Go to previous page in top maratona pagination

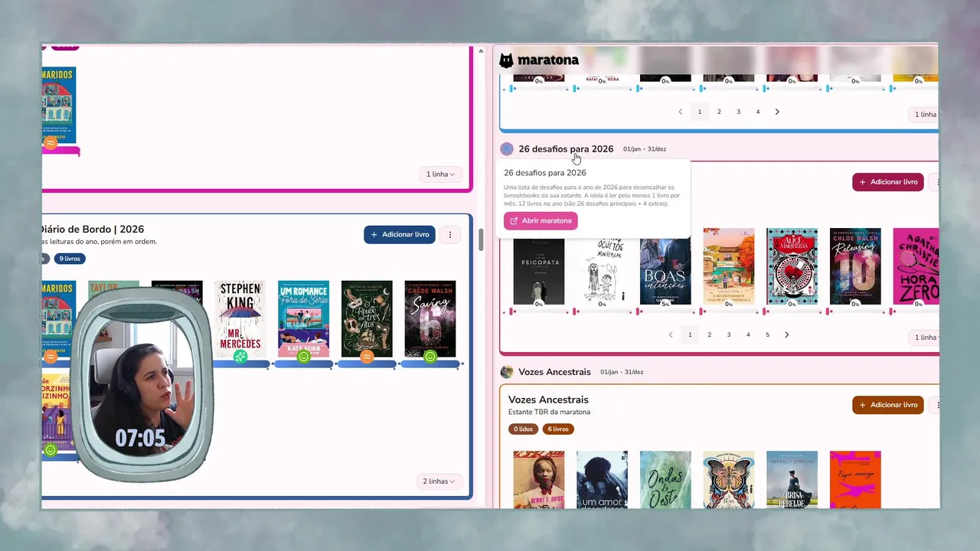680,112
